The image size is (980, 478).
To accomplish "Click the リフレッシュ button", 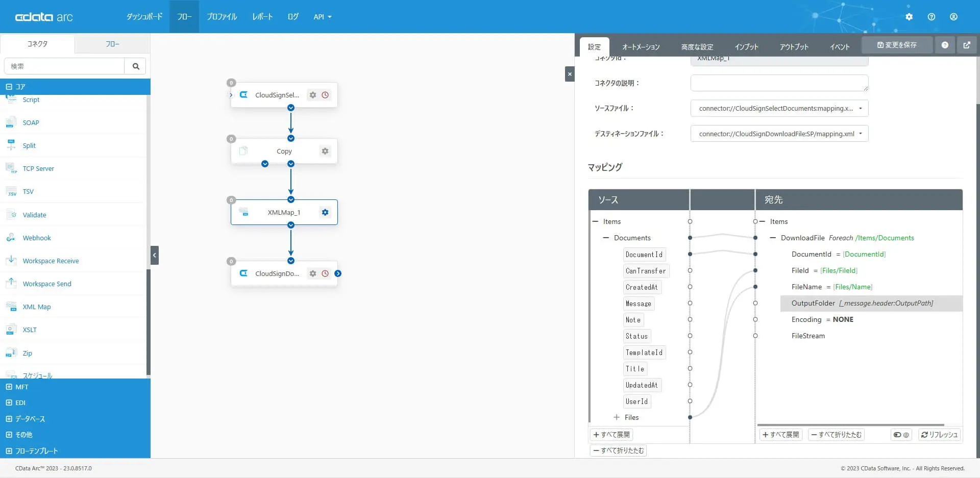I will pyautogui.click(x=940, y=435).
